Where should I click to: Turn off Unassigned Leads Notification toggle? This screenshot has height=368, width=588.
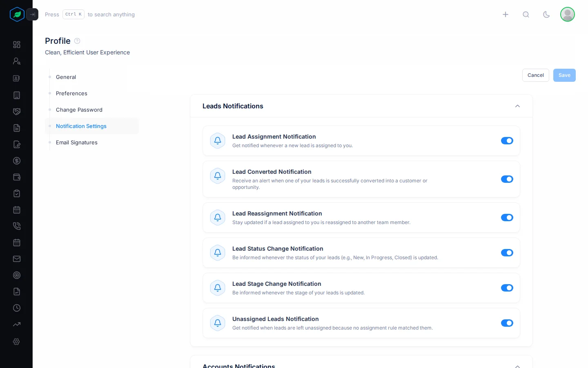click(x=507, y=323)
